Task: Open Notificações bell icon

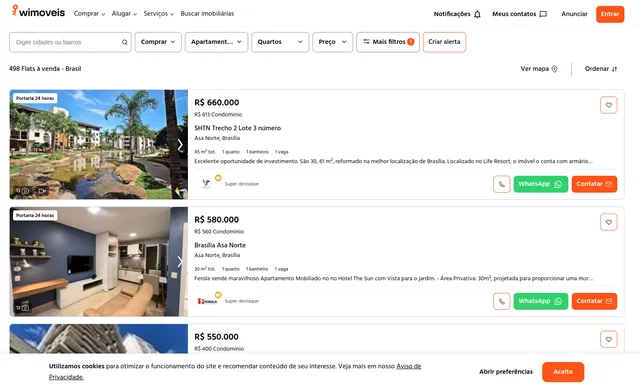Action: coord(477,14)
